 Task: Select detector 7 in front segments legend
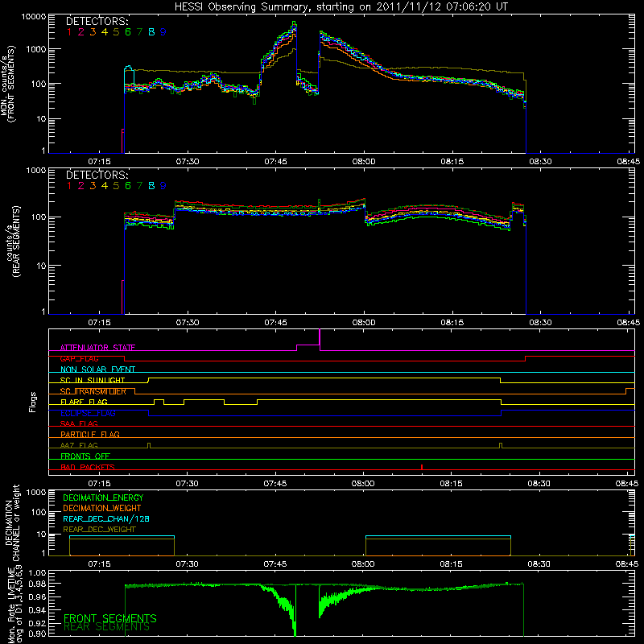coord(139,32)
